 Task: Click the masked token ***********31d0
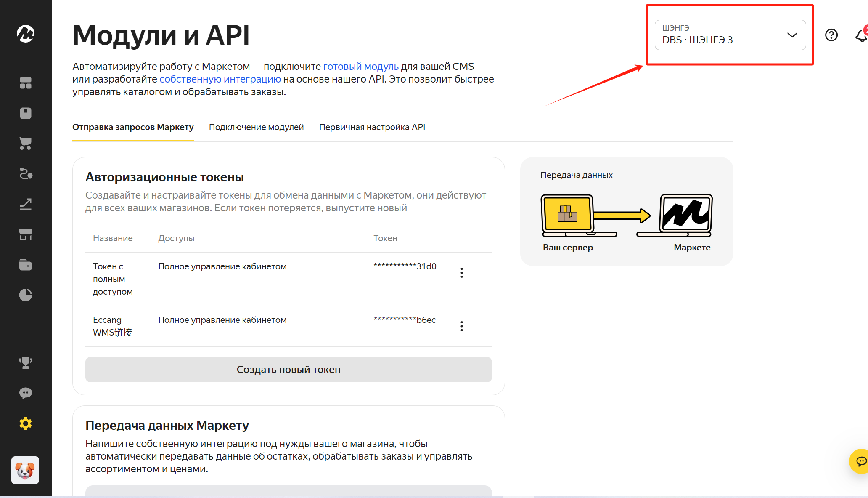[x=405, y=266]
